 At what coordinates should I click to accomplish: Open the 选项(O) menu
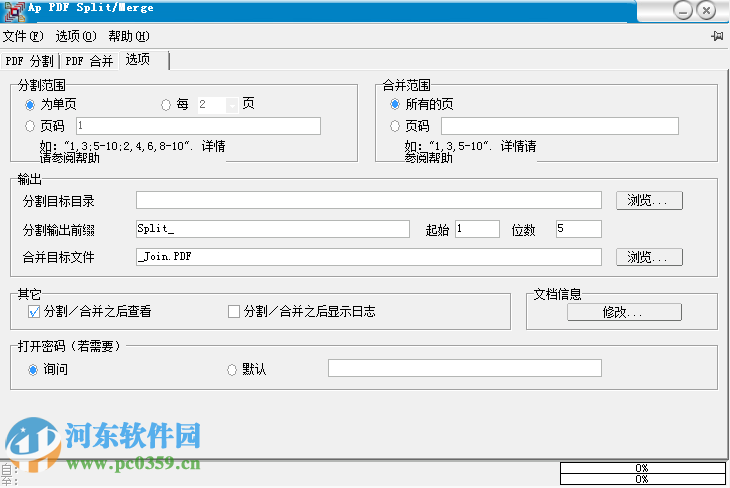click(x=76, y=36)
